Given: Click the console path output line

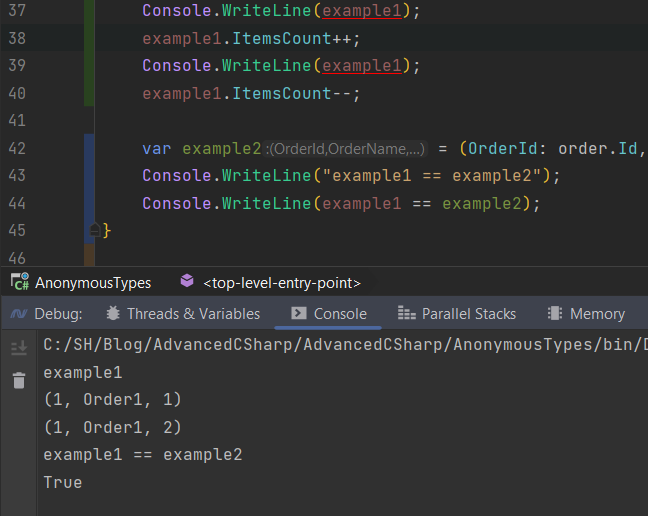Looking at the screenshot, I should [x=345, y=345].
